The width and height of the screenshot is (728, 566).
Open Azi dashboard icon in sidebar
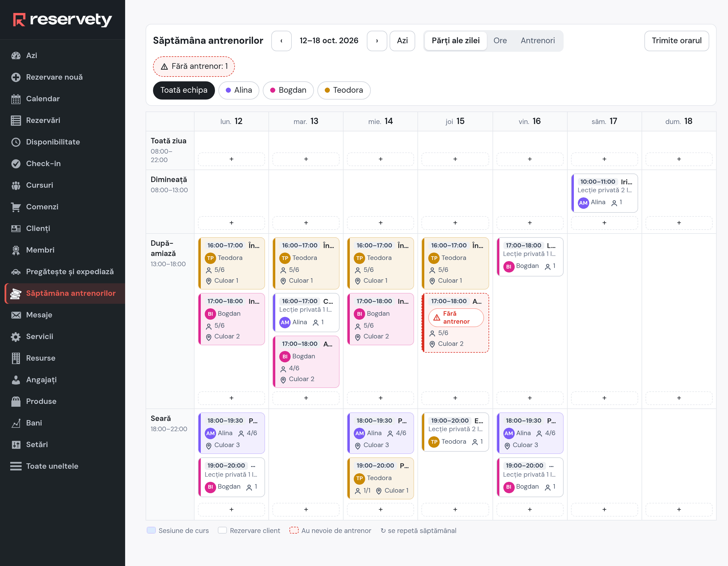[x=16, y=55]
